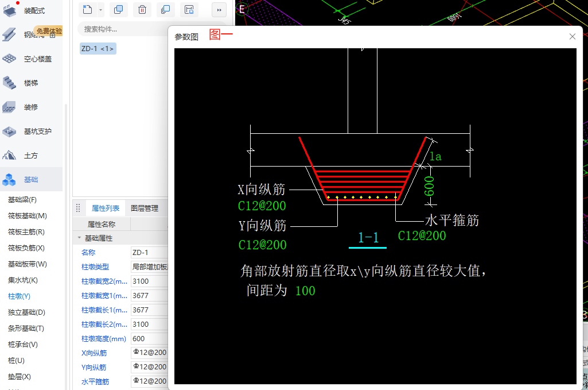This screenshot has width=588, height=390.
Task: Select 条形基础(T) in component tree
Action: click(26, 329)
